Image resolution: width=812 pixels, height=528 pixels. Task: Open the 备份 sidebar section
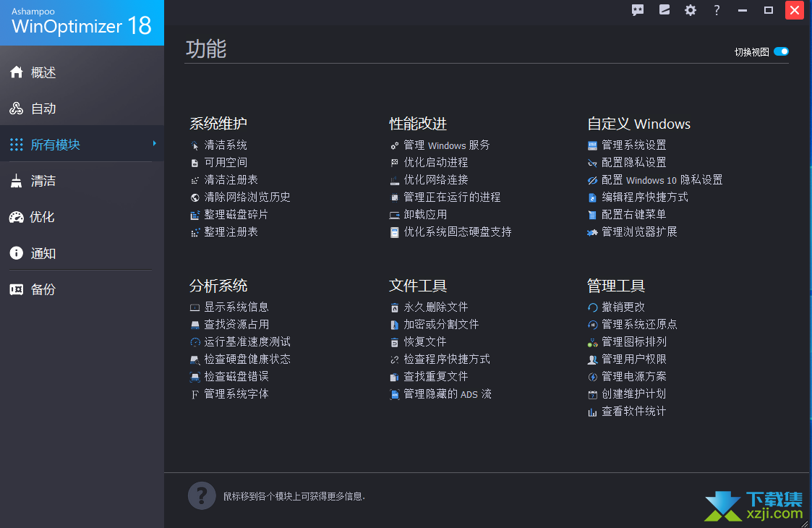click(82, 289)
